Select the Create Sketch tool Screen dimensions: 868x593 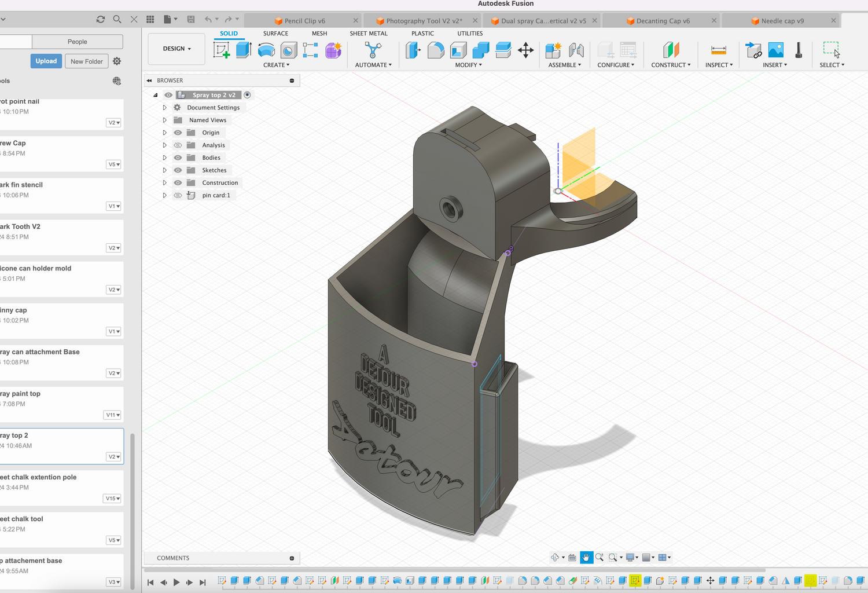click(222, 50)
